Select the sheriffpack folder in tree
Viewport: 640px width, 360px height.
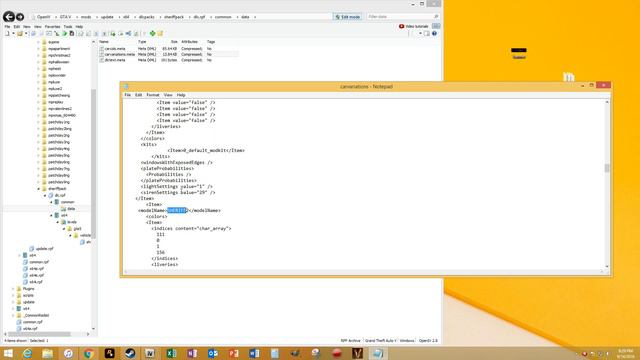click(x=57, y=189)
